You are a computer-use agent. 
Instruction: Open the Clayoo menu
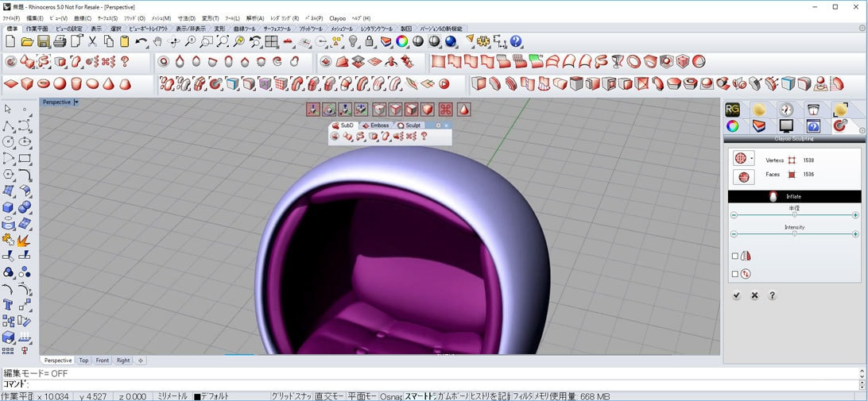coord(338,18)
